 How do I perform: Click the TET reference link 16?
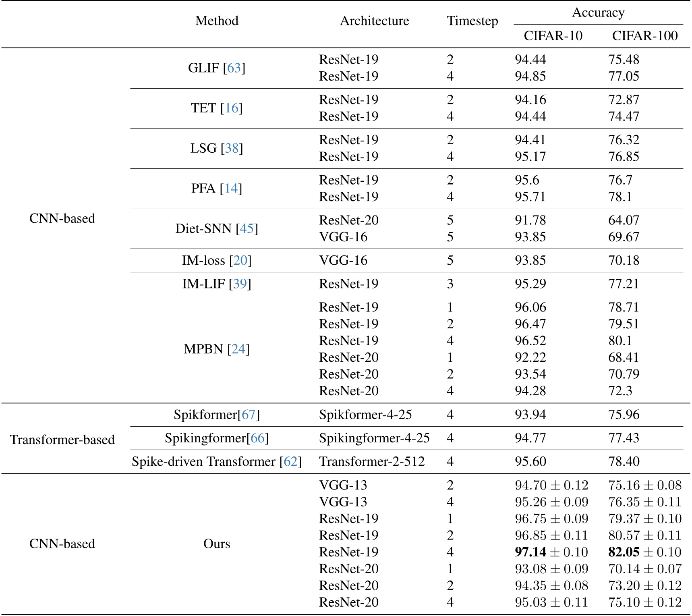pyautogui.click(x=232, y=108)
